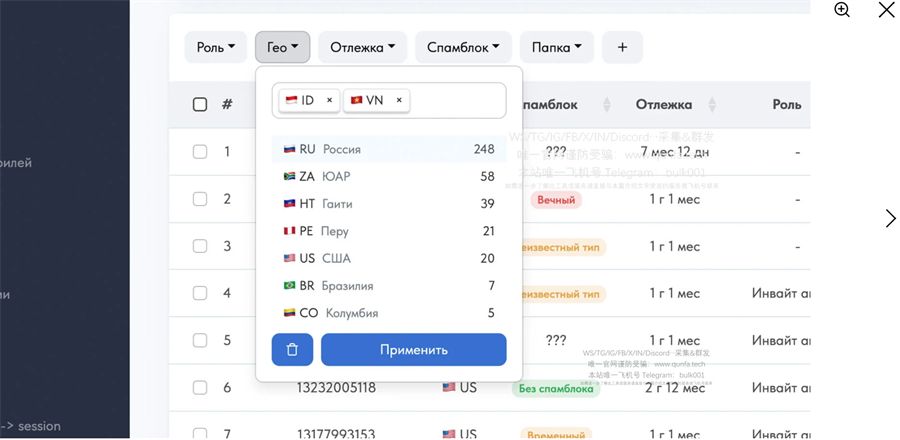Select BR Бразилия in geo list
Screen dimensions: 900x440
tap(389, 286)
